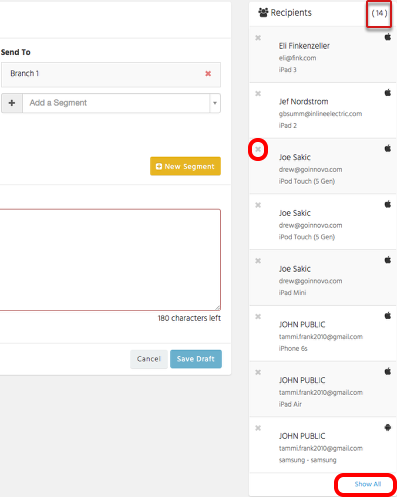Click the name Jef Nordstrom

coord(304,102)
